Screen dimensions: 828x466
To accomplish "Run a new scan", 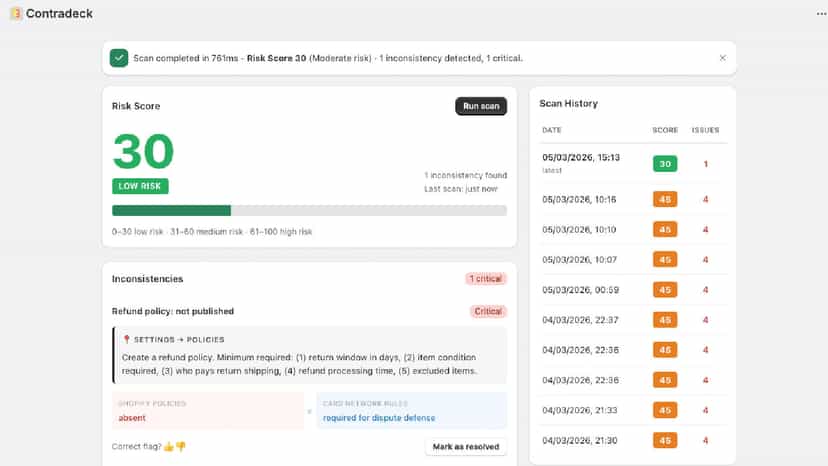I will [481, 106].
